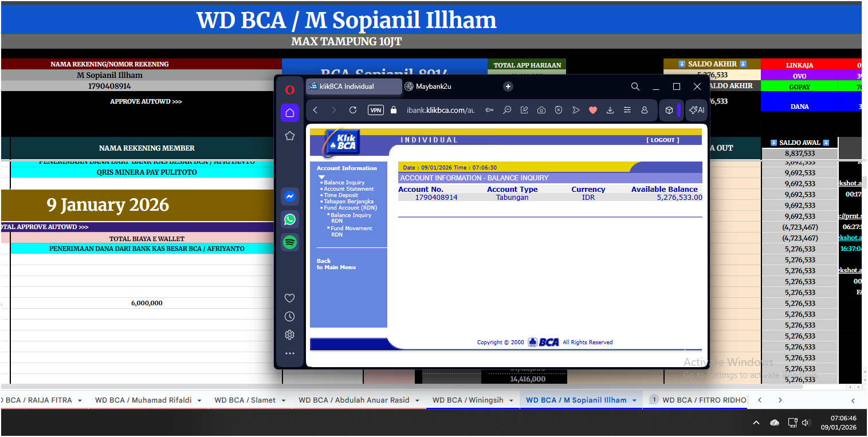Open dropdown for Slamet sheet tab
Viewport: 868px width, 437px height.
point(284,400)
